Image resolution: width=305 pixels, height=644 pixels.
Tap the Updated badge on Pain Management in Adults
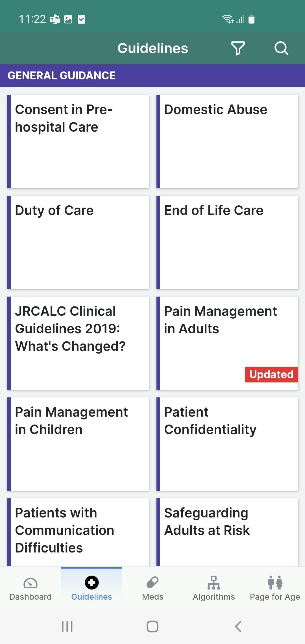pos(271,375)
